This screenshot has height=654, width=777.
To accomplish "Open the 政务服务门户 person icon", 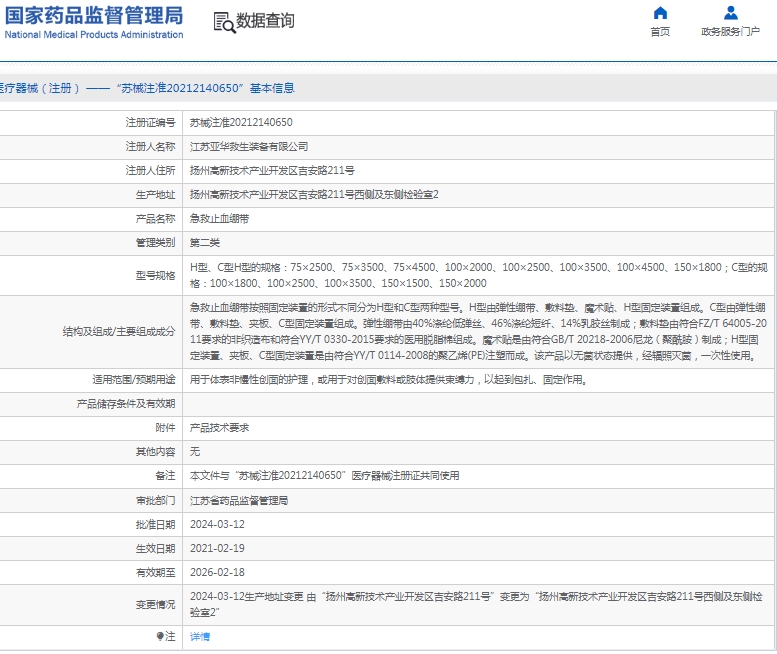I will click(x=730, y=13).
